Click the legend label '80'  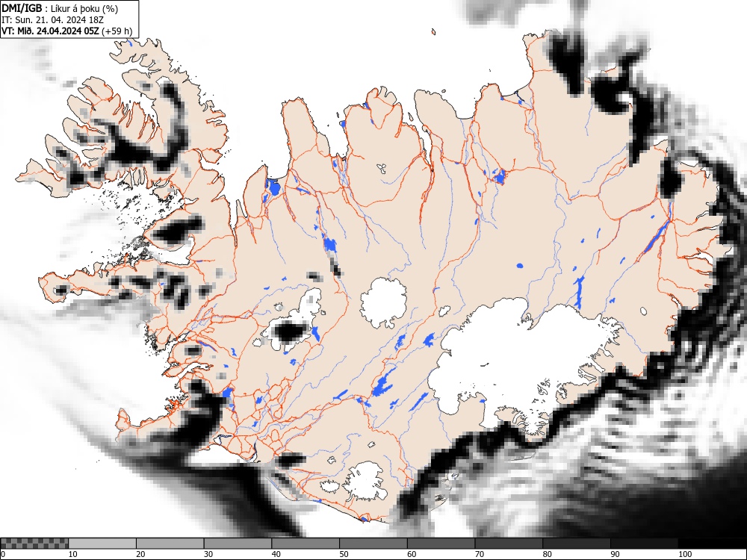coord(547,554)
